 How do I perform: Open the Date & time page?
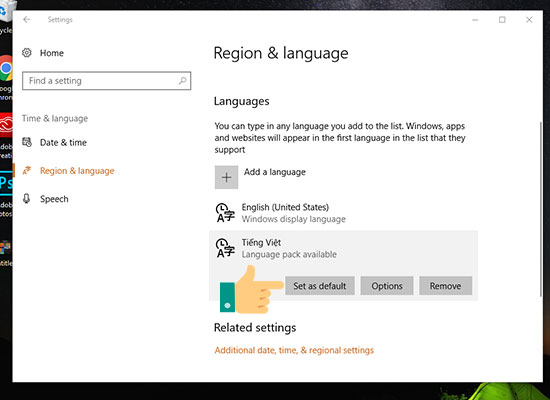click(63, 142)
